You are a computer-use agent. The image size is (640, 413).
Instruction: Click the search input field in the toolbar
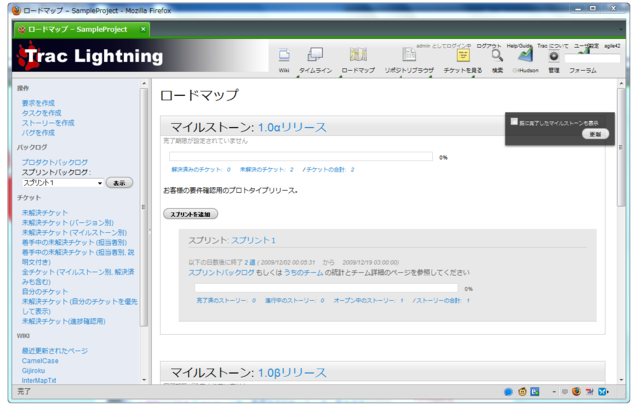[592, 58]
